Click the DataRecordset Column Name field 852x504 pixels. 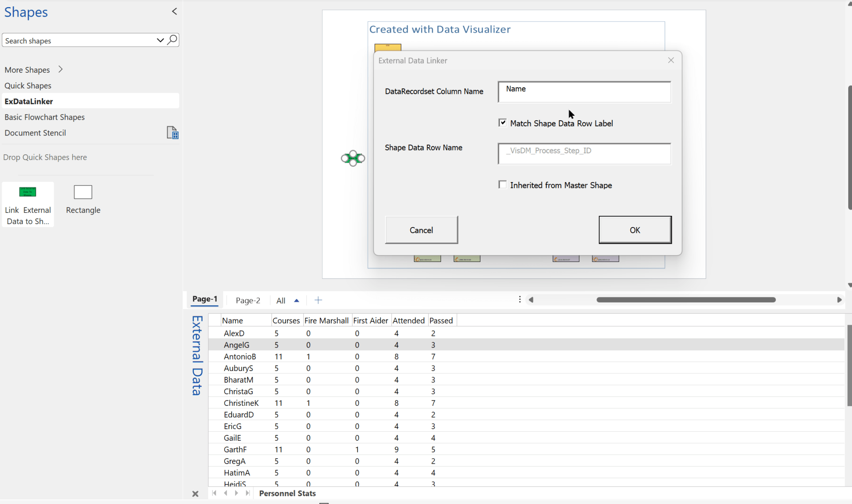tap(584, 92)
